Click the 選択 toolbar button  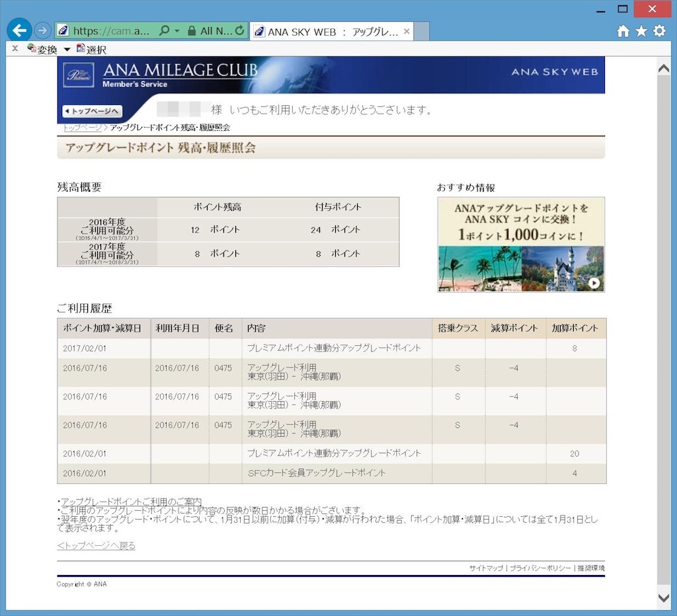[x=91, y=49]
